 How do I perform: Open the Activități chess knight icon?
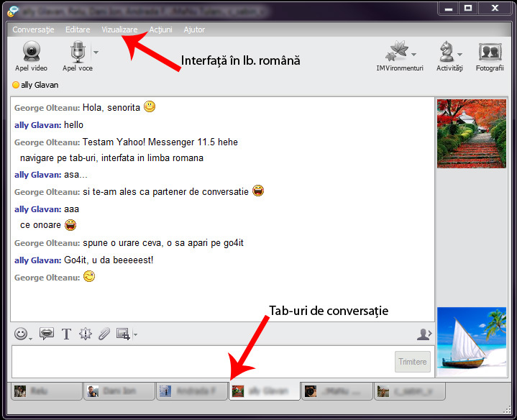(x=447, y=51)
